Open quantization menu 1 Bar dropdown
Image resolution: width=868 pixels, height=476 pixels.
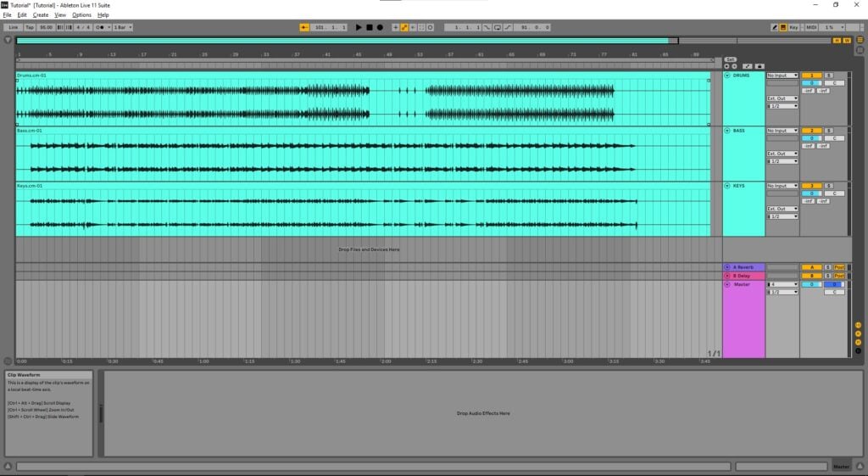tap(122, 27)
